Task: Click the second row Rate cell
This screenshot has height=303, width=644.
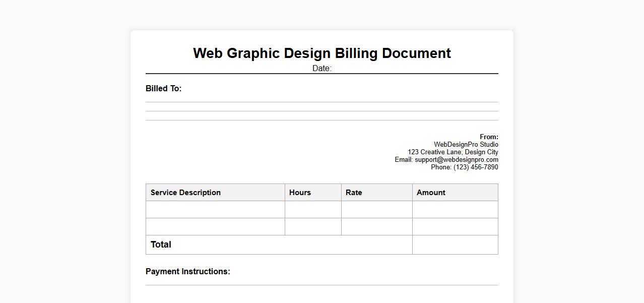Action: pyautogui.click(x=376, y=227)
